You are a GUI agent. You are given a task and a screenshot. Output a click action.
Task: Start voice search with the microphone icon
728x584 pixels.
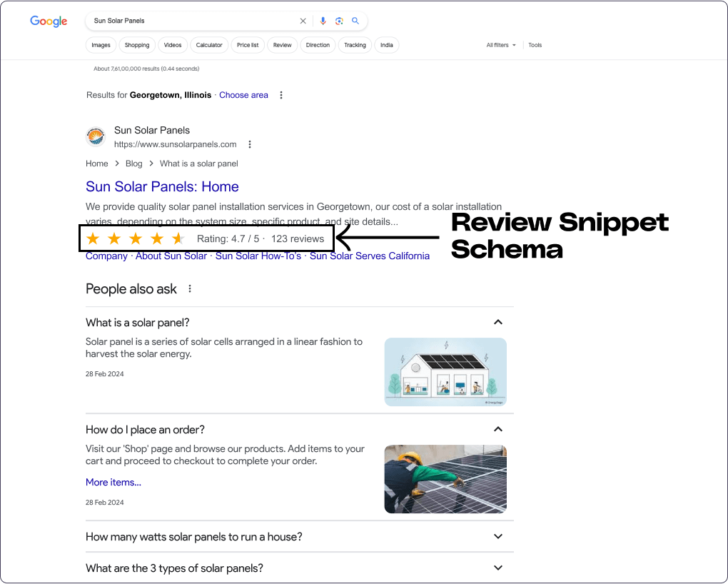(323, 21)
